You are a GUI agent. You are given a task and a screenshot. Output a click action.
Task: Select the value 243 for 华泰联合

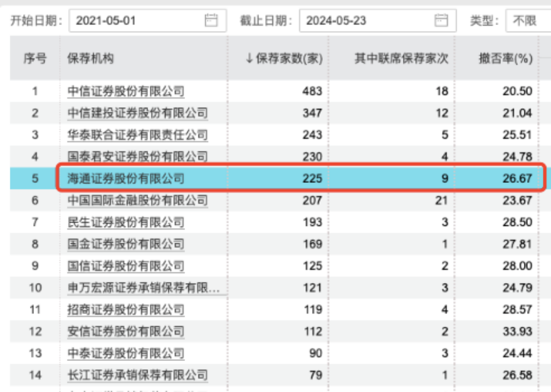click(312, 135)
